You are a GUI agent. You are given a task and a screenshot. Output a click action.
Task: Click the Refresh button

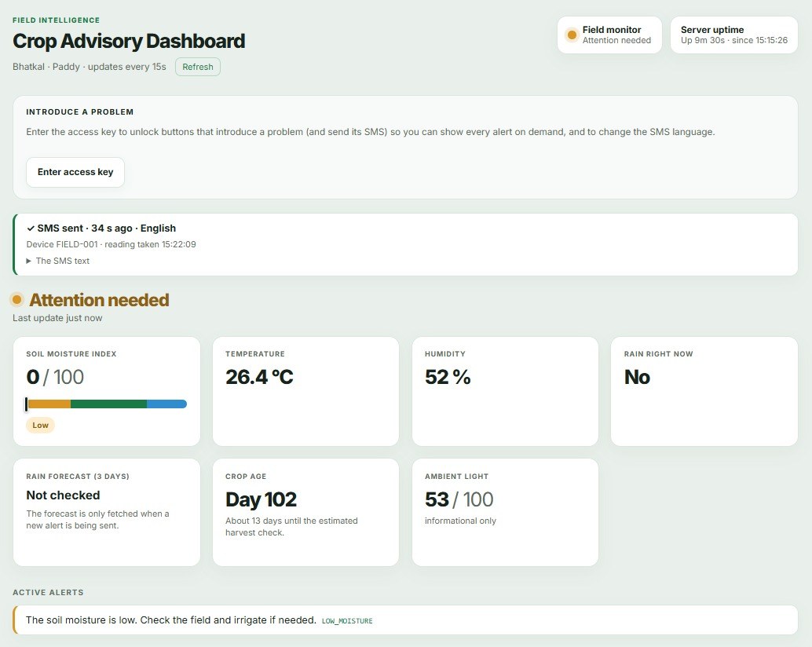(198, 67)
